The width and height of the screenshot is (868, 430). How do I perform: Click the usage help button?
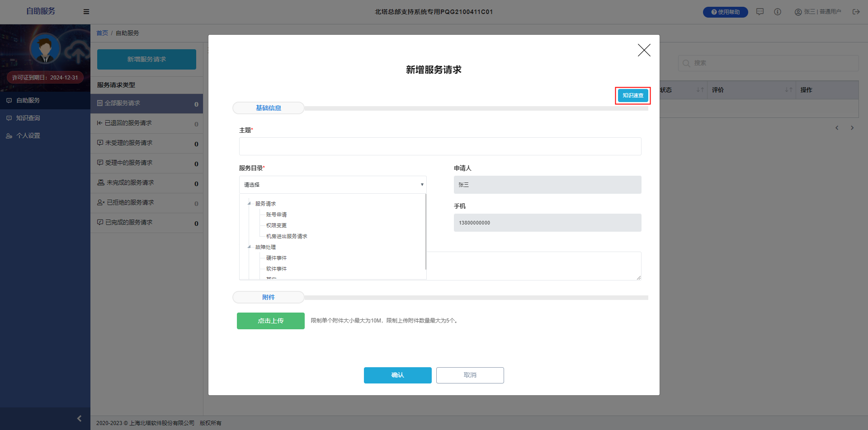coord(725,12)
